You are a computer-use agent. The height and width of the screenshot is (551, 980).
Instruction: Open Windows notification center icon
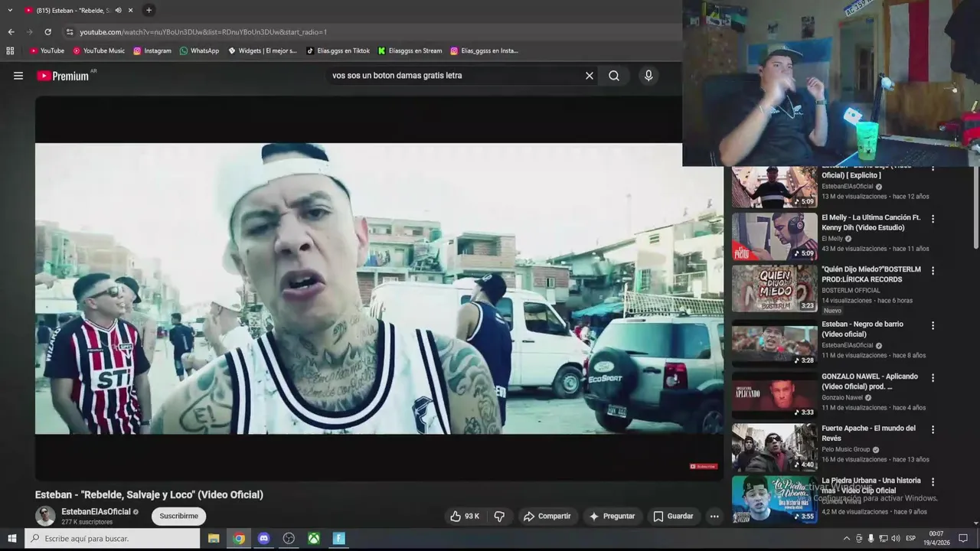click(963, 539)
